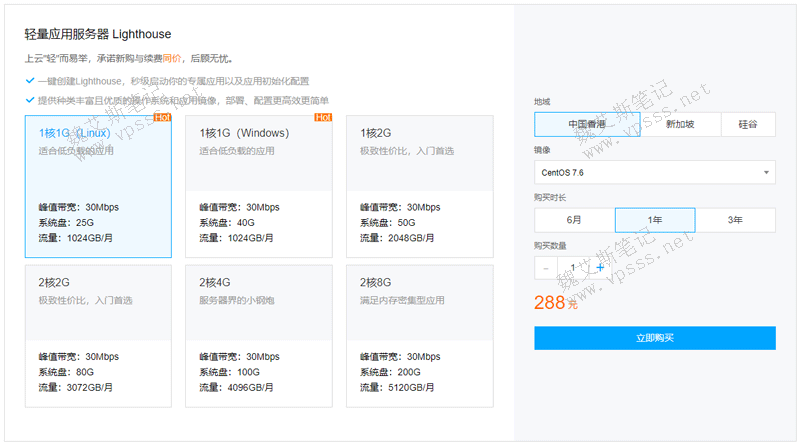Click 流量: 4096GB/月 in 2核4G plan
The width and height of the screenshot is (800, 445).
click(236, 387)
